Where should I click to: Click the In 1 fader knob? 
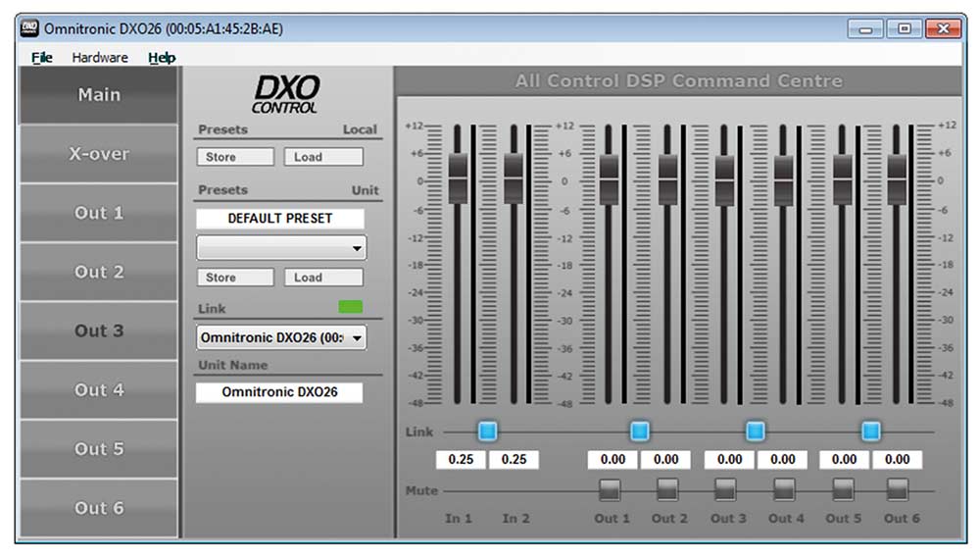pos(458,178)
